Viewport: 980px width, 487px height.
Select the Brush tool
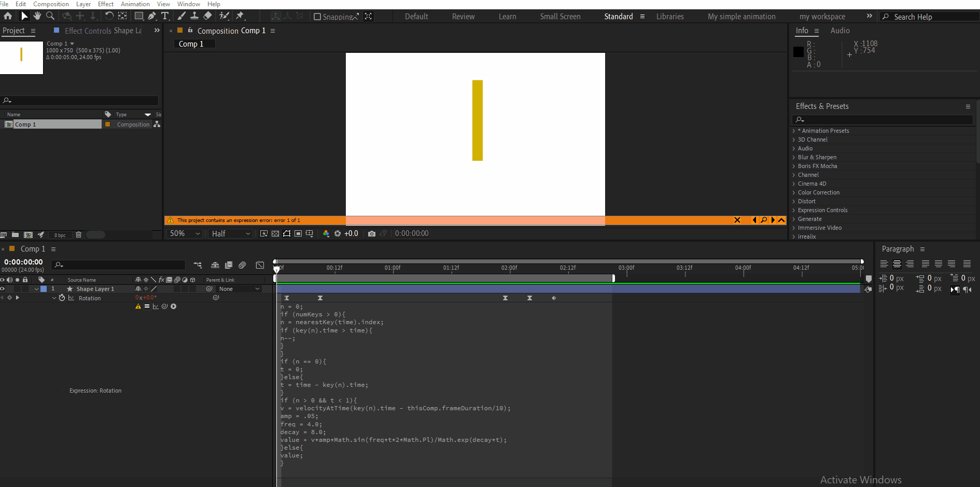pos(181,16)
